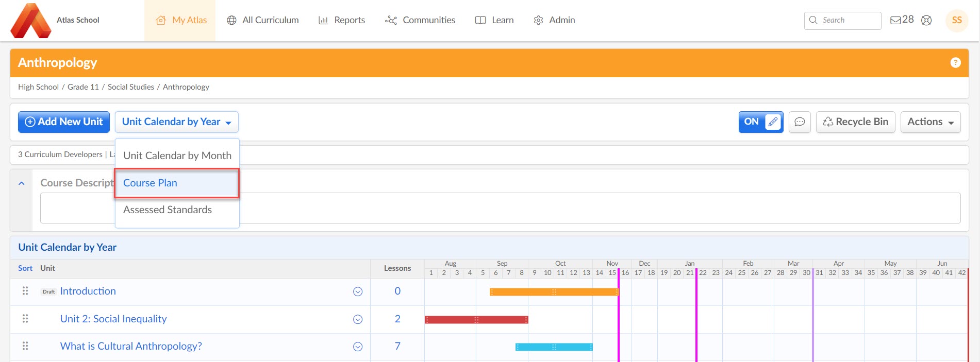Click the Atlas School logo

(x=31, y=21)
